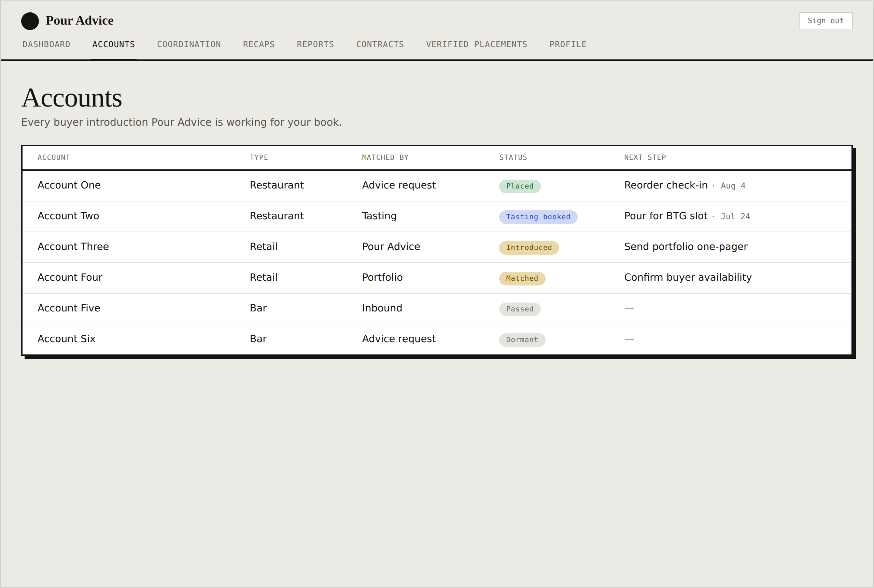Open the Verified Placements tab
The width and height of the screenshot is (874, 588).
[477, 44]
